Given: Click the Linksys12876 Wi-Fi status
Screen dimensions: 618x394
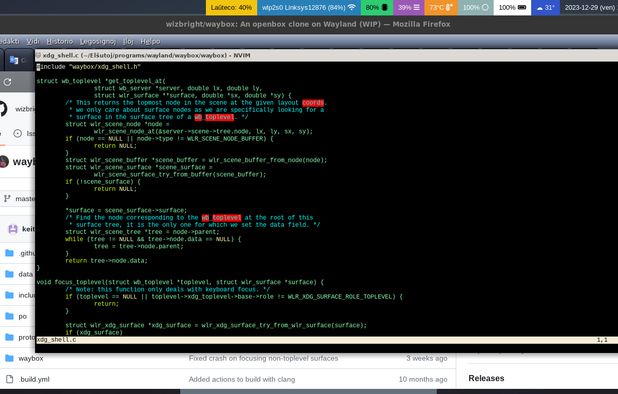Looking at the screenshot, I should [309, 7].
